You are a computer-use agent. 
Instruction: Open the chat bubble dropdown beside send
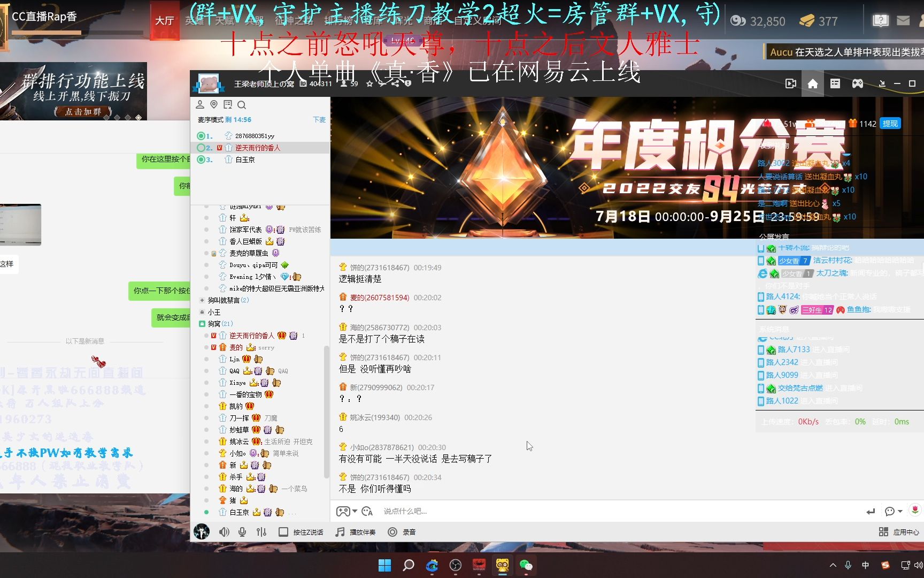(894, 512)
